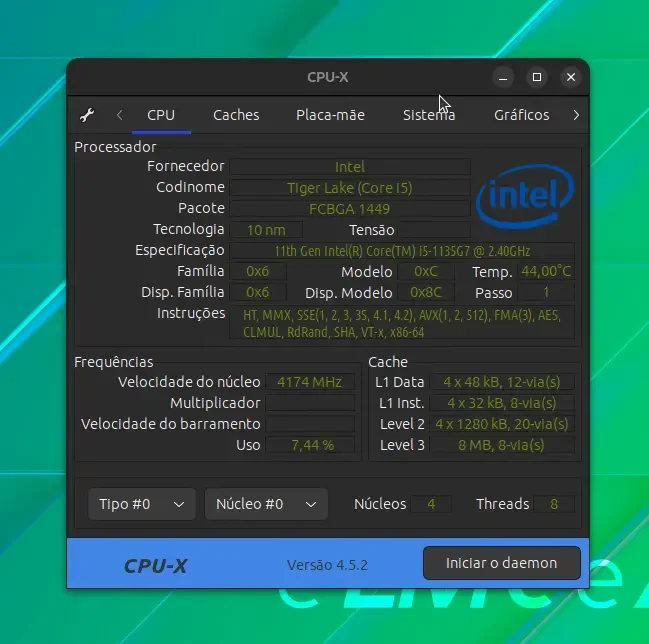Click the Uso value 7,44 %
Image resolution: width=649 pixels, height=644 pixels.
[x=310, y=445]
